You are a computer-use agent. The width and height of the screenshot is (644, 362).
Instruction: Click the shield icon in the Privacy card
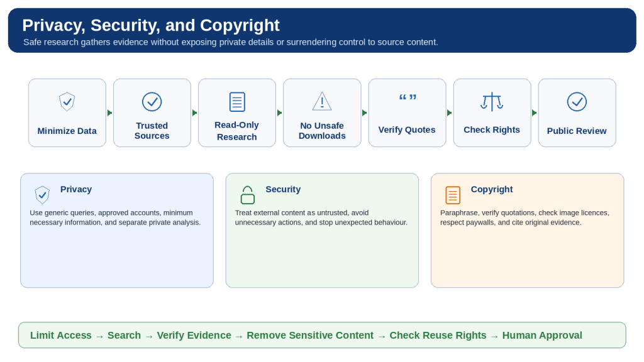pyautogui.click(x=42, y=195)
